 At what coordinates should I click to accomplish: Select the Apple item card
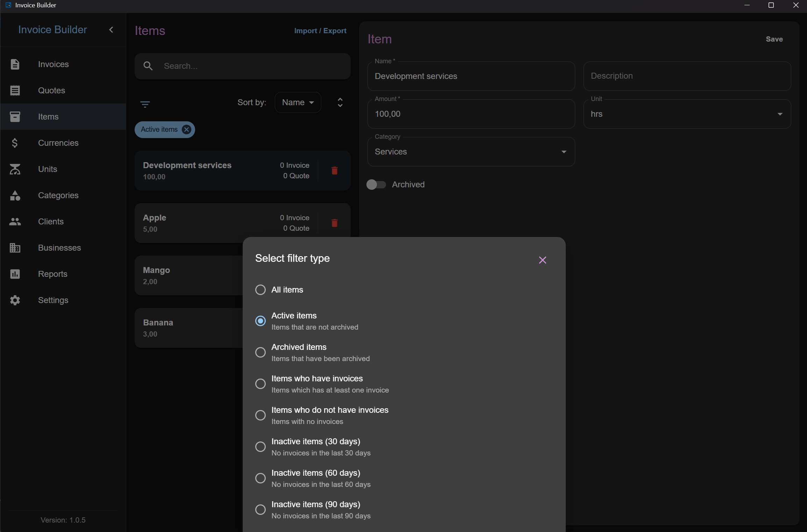pyautogui.click(x=243, y=223)
